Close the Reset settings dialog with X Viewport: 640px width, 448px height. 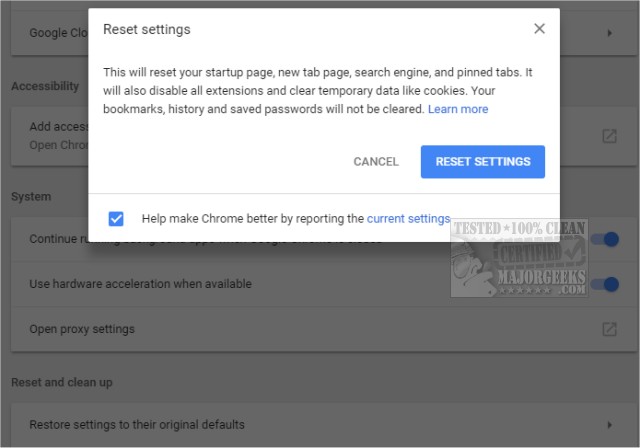pyautogui.click(x=540, y=29)
